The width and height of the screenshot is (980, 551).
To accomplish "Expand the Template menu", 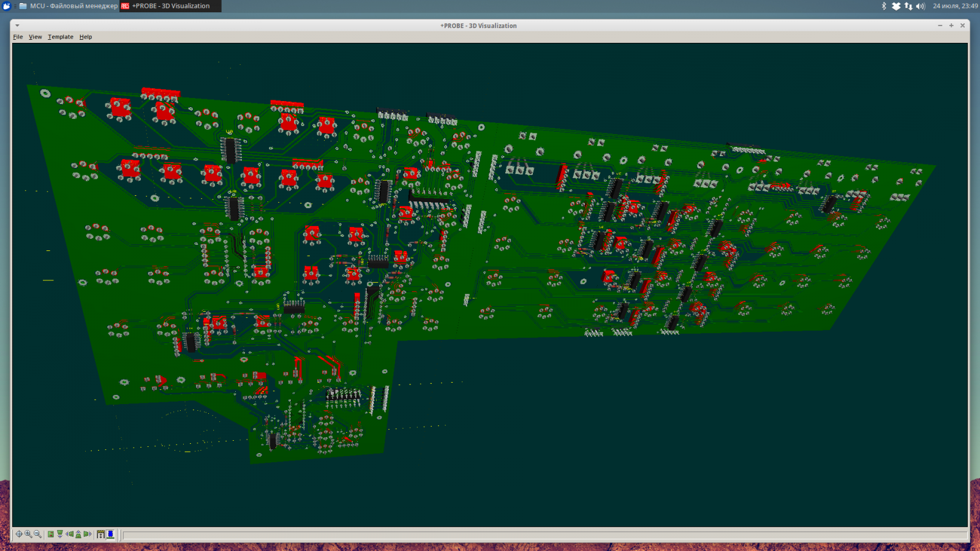I will [61, 37].
